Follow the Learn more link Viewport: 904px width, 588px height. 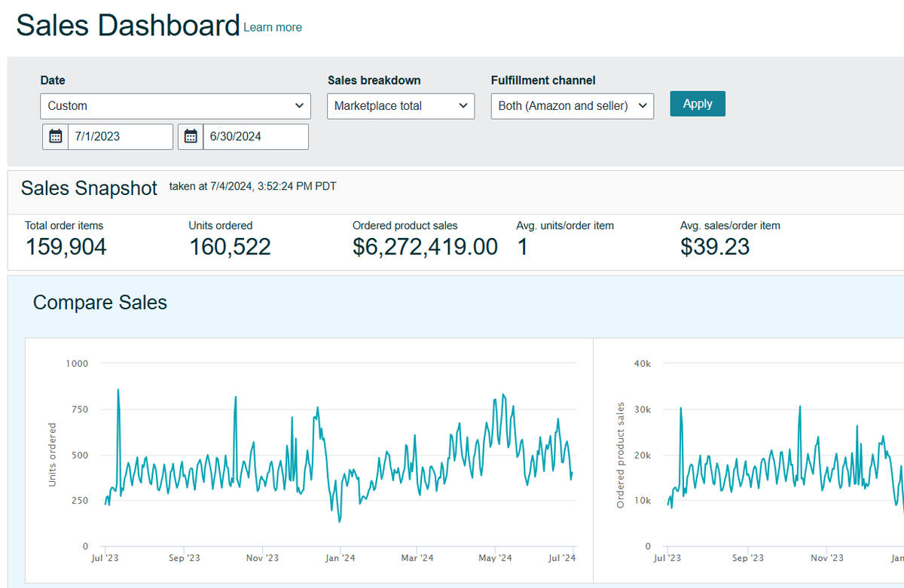[x=273, y=27]
